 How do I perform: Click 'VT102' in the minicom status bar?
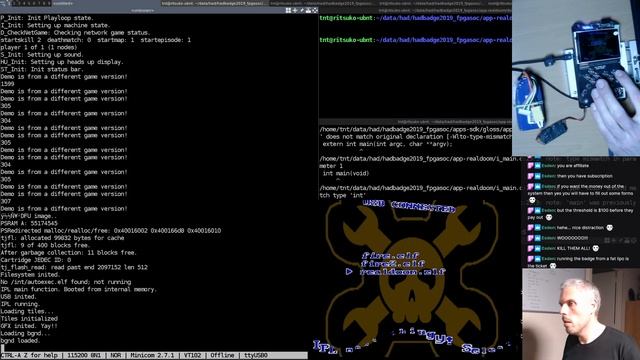pos(193,356)
